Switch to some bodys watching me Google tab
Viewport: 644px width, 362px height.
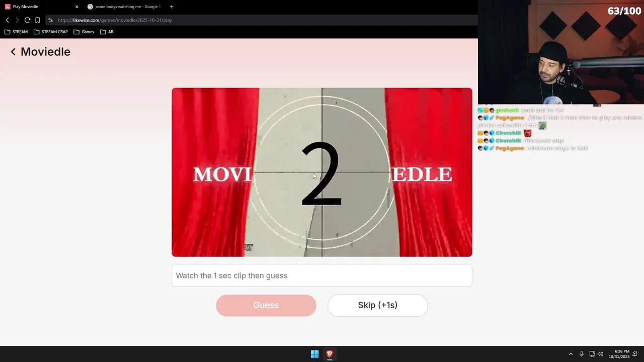tap(125, 7)
